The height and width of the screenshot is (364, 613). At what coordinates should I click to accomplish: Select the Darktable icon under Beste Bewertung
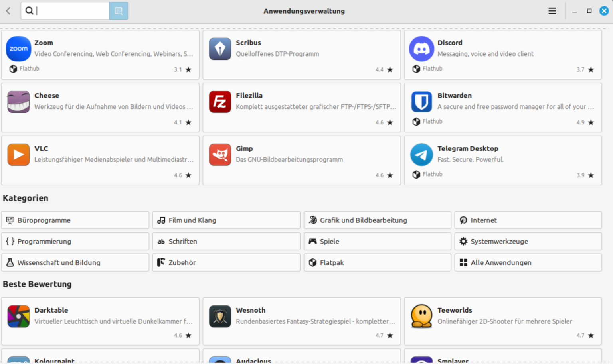coord(18,316)
